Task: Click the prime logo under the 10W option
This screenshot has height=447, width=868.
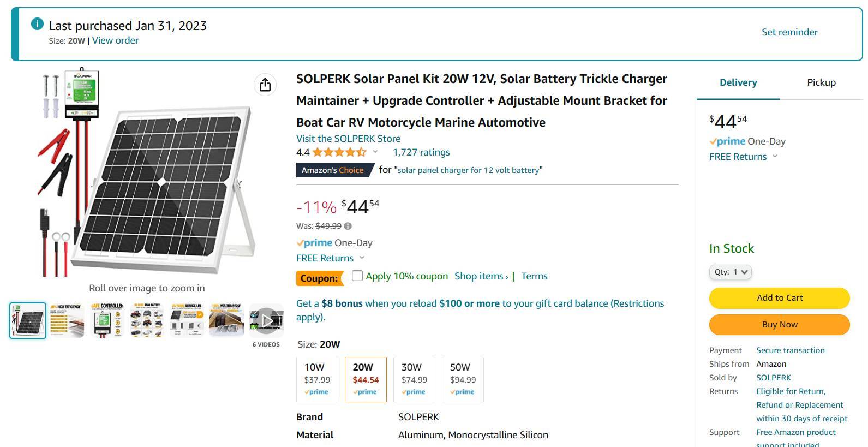Action: [x=317, y=391]
